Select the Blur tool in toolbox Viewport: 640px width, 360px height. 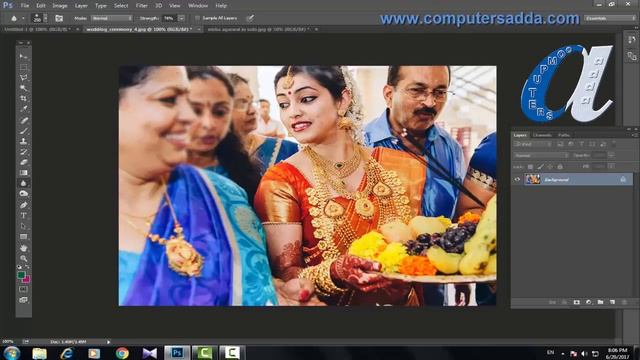tap(23, 184)
